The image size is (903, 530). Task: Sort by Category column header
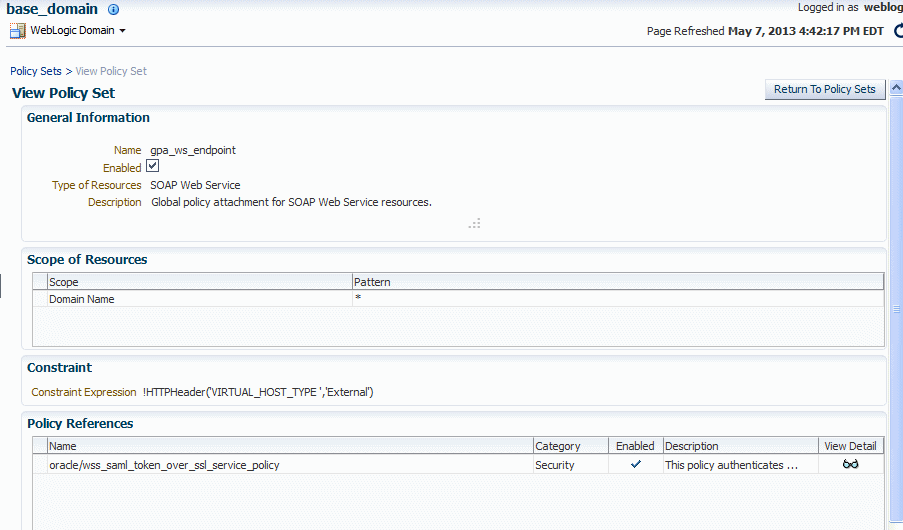[570, 446]
